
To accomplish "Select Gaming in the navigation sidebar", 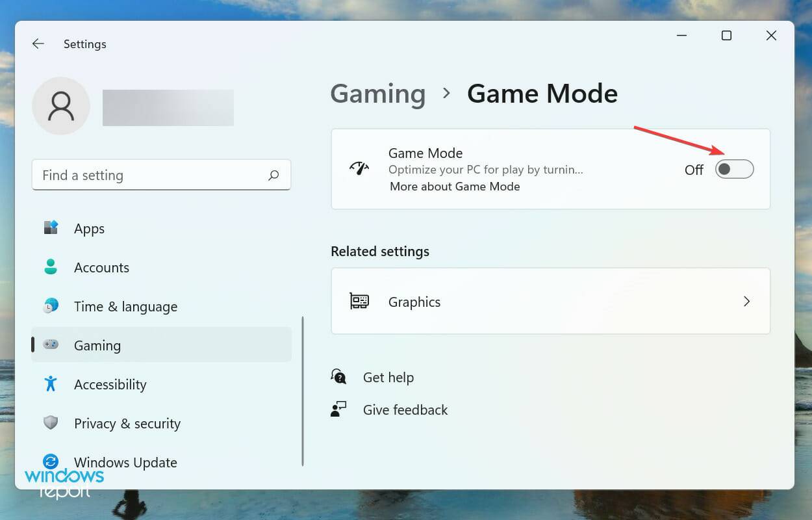I will (97, 345).
